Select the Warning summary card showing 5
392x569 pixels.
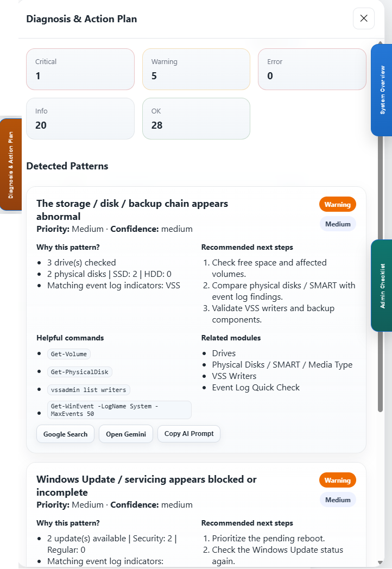coord(196,69)
